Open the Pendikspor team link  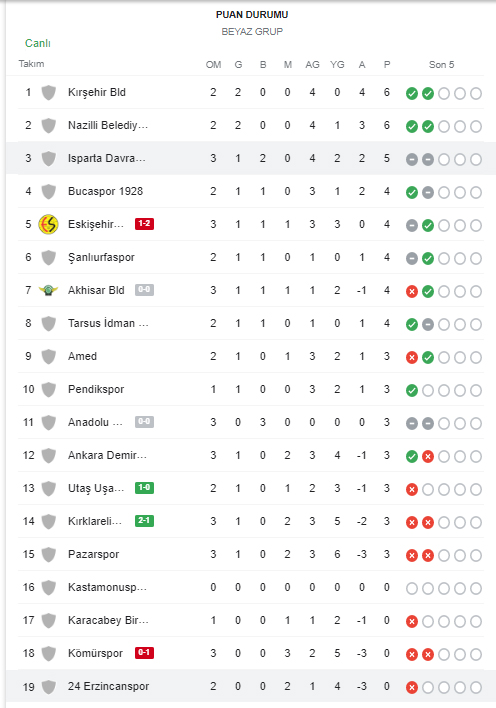(96, 389)
